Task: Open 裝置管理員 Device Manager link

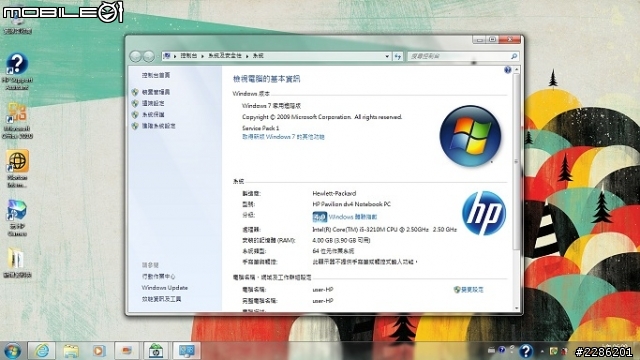Action: point(156,92)
